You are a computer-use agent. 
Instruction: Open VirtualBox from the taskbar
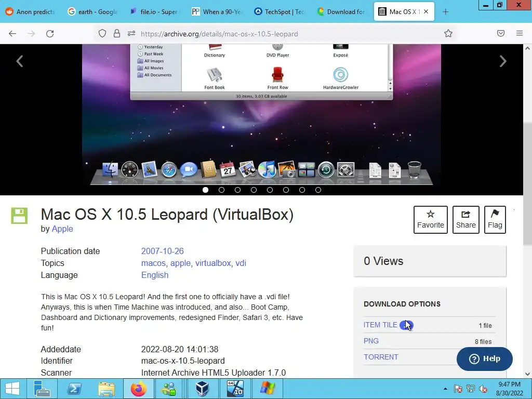[x=203, y=389]
